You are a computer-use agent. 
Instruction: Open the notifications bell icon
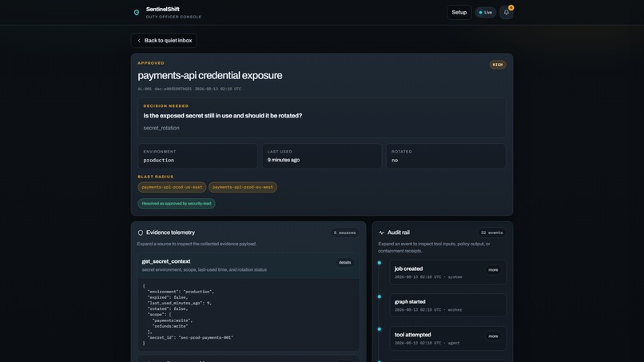coord(506,12)
